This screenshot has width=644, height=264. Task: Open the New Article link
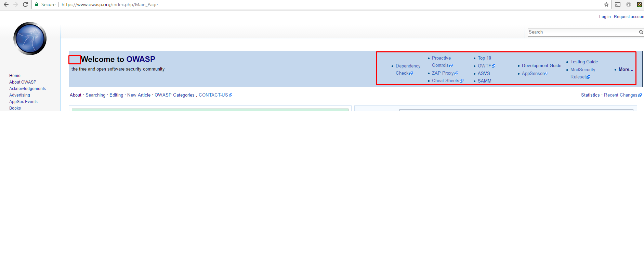[139, 95]
